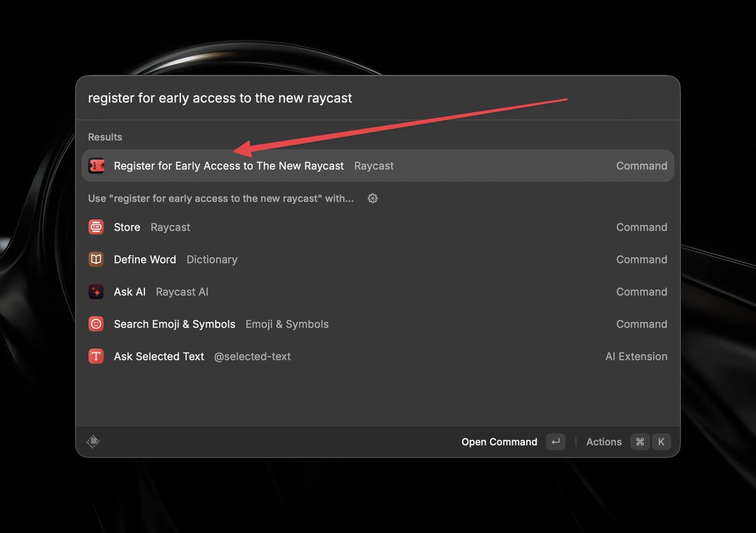The width and height of the screenshot is (756, 533).
Task: Click the K key badge
Action: click(661, 442)
